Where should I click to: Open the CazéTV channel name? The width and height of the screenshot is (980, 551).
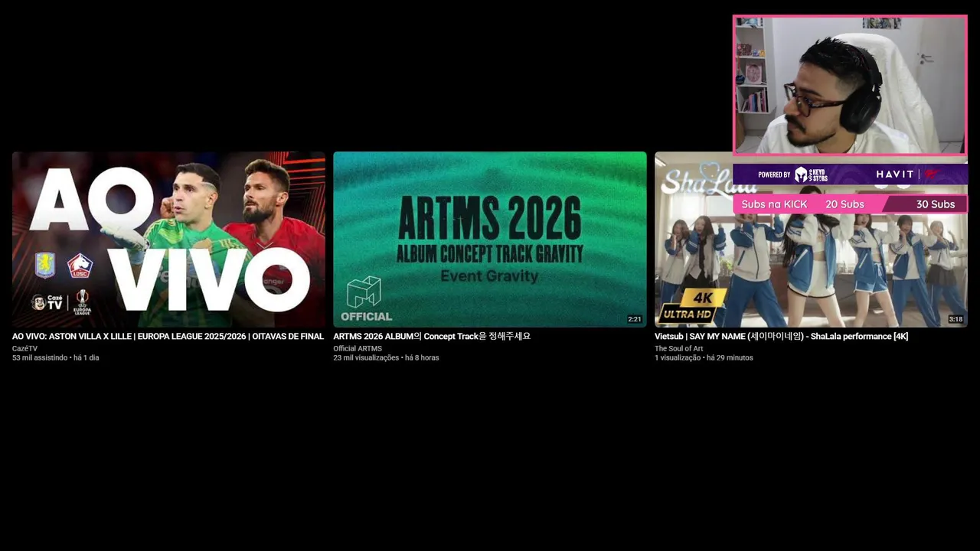coord(24,348)
